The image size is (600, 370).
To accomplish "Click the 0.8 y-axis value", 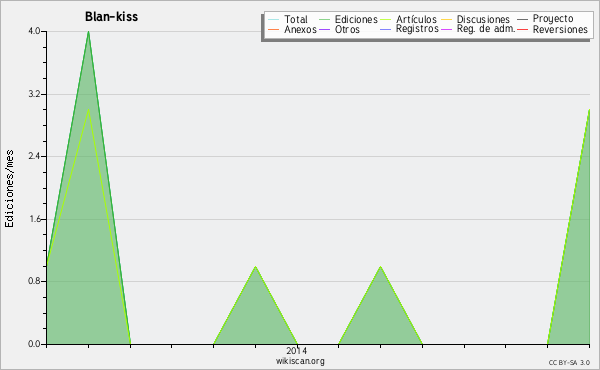I will point(34,281).
